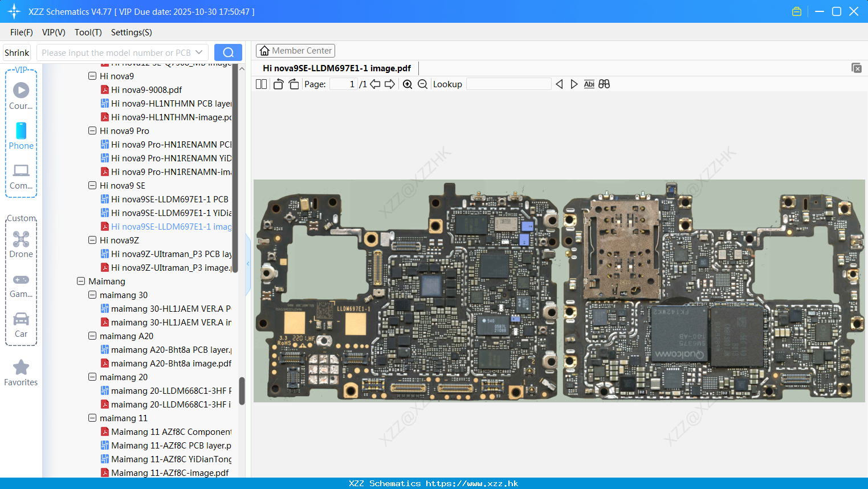Collapse the maimang A20 folder
The image size is (868, 489).
pyautogui.click(x=92, y=336)
